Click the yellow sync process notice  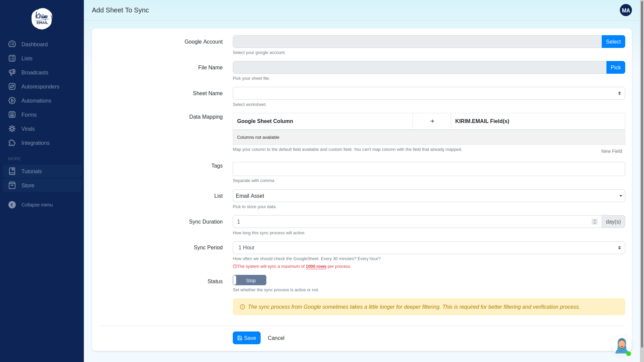[429, 307]
